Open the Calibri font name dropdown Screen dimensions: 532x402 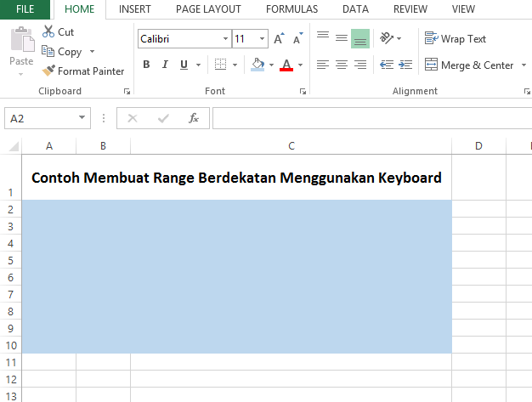point(225,39)
